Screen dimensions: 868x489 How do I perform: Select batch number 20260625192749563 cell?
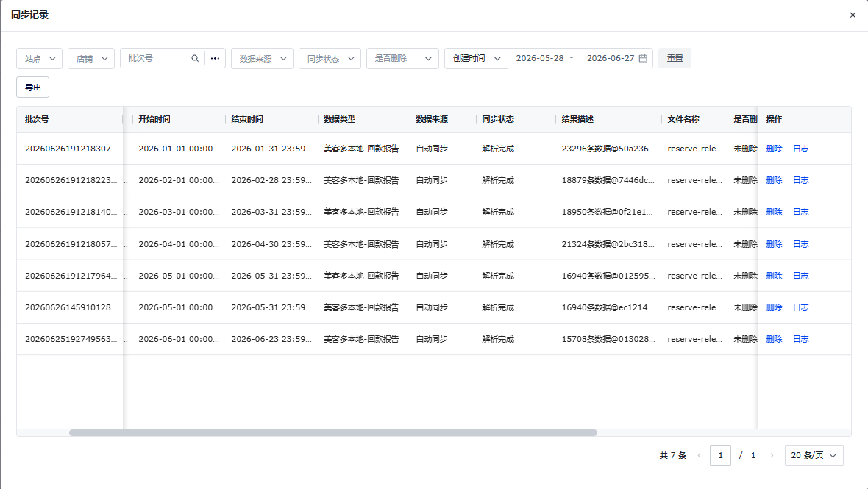71,339
